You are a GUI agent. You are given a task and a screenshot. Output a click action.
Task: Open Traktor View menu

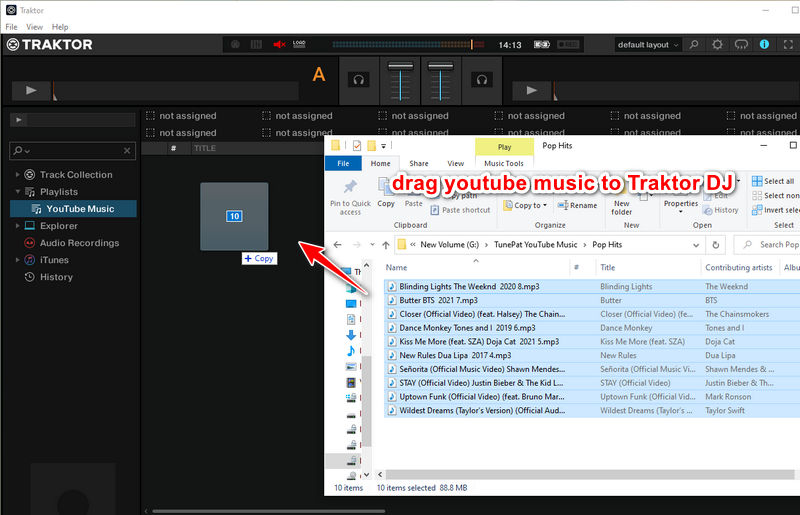tap(34, 27)
